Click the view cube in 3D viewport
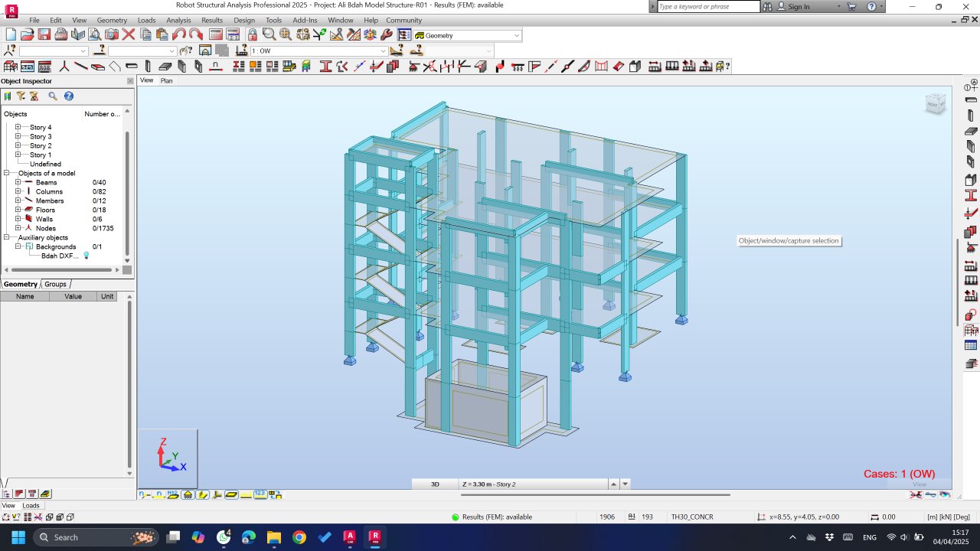The width and height of the screenshot is (980, 551). click(x=936, y=103)
